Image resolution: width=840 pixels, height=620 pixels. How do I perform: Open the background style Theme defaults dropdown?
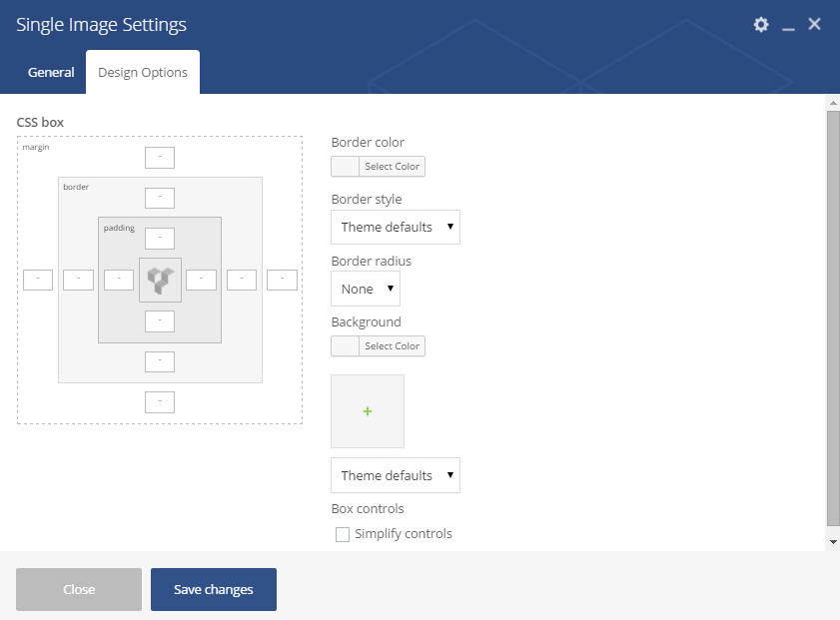coord(395,475)
